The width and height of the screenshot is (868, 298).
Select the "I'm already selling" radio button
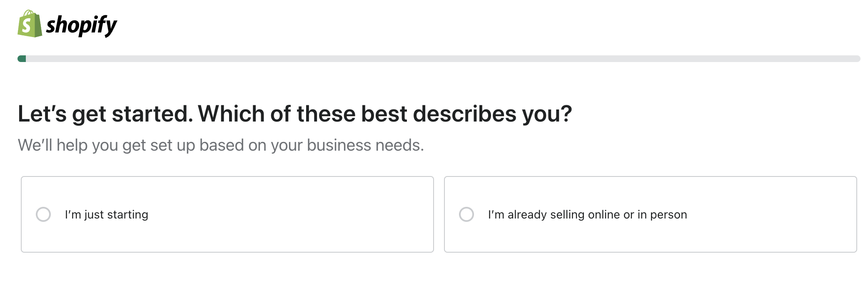466,214
